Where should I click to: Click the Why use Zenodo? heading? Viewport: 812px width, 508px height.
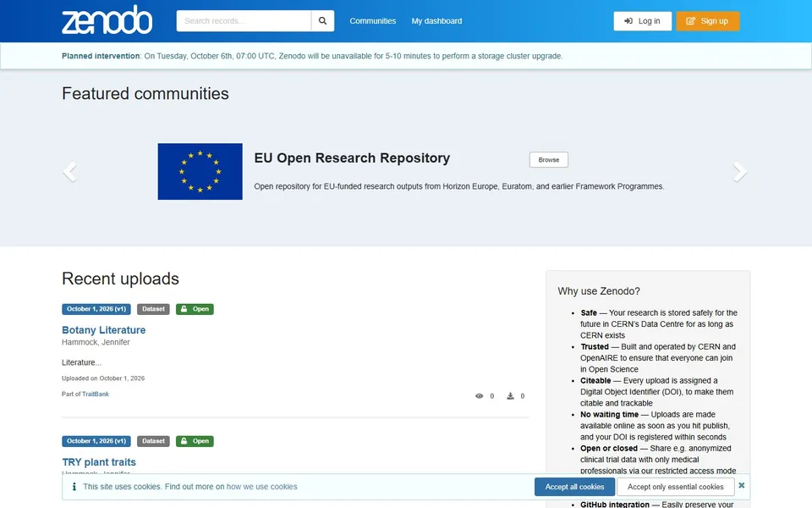coord(599,291)
